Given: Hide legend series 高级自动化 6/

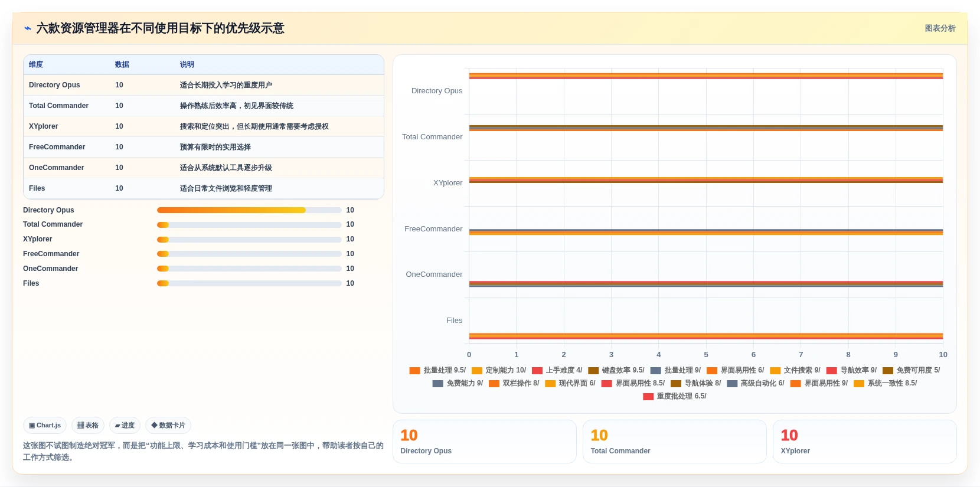Looking at the screenshot, I should (755, 383).
